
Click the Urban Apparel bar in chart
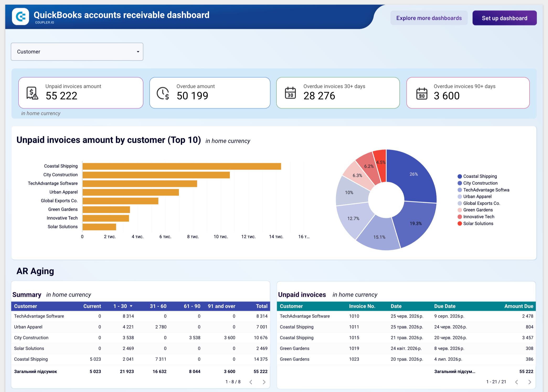tap(131, 192)
